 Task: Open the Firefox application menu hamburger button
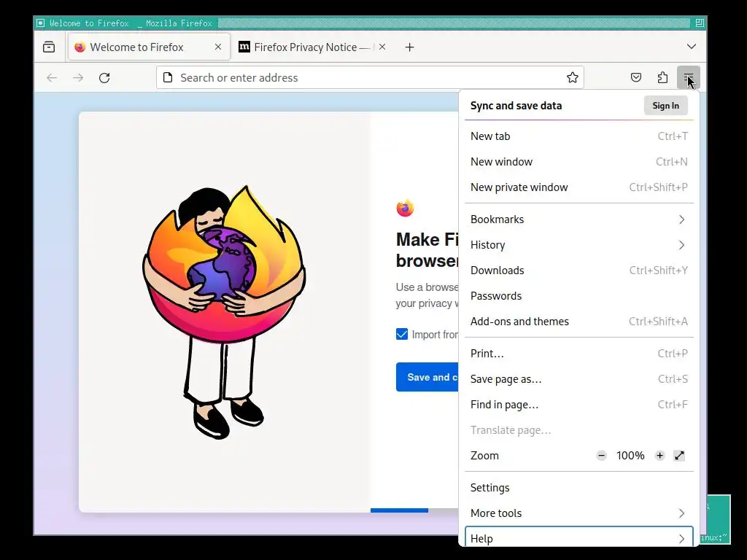(x=688, y=77)
